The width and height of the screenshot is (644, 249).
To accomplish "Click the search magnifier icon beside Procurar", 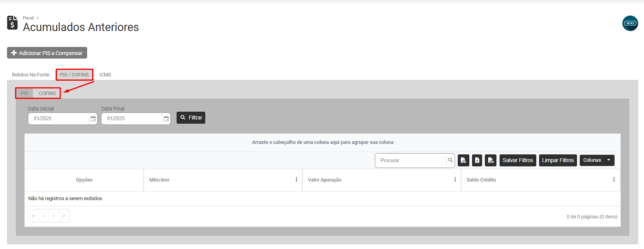I will tap(450, 160).
